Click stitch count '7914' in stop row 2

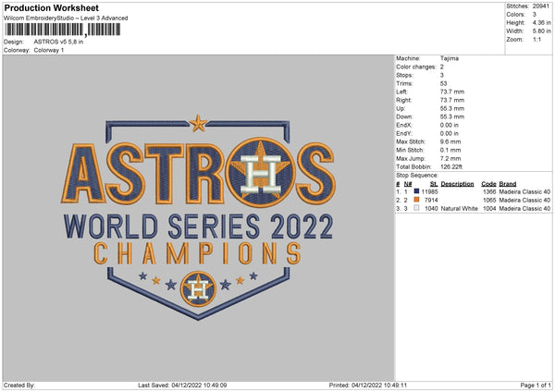[x=431, y=201]
